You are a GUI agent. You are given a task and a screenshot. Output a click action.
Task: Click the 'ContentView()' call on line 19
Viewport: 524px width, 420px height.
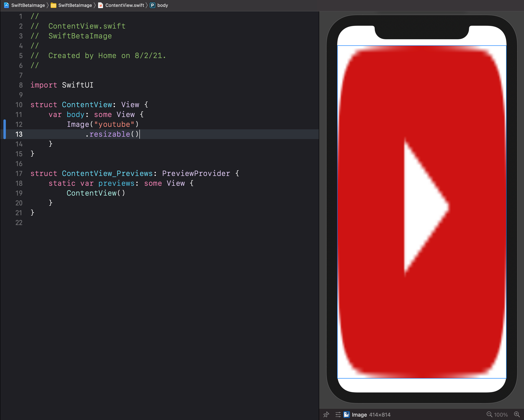click(x=96, y=193)
